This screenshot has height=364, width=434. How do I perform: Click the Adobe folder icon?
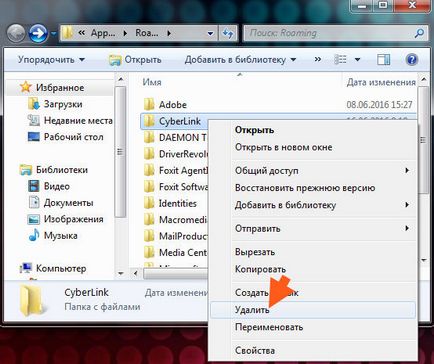coord(149,104)
